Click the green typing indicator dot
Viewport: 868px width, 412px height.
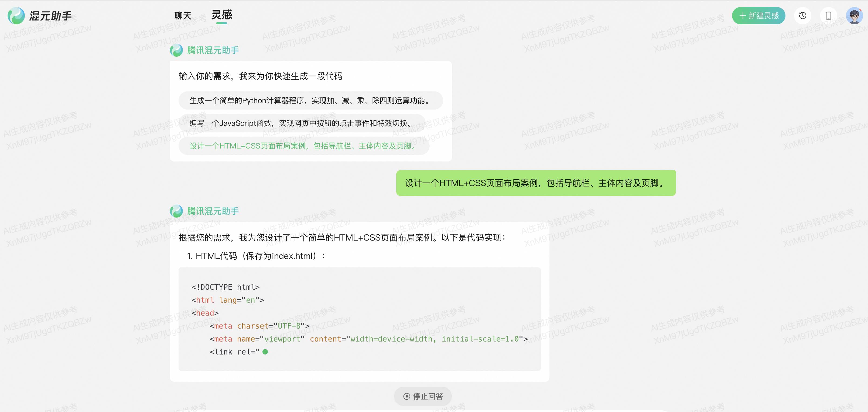coord(265,352)
